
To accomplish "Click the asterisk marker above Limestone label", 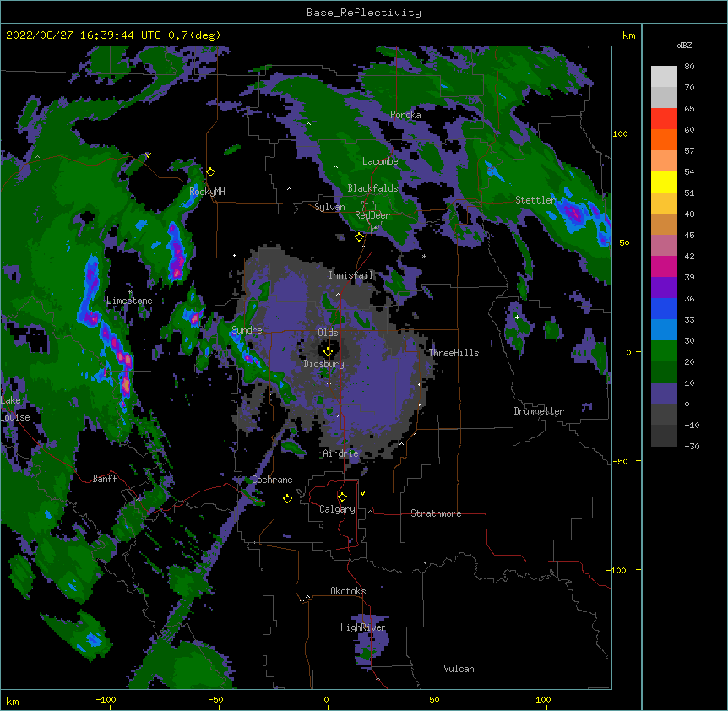I will click(x=129, y=292).
